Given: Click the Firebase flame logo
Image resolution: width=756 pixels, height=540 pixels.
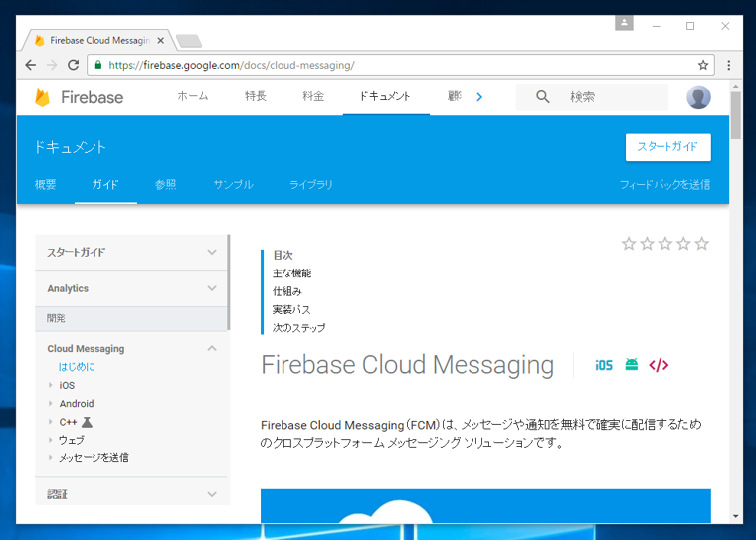Looking at the screenshot, I should click(43, 97).
